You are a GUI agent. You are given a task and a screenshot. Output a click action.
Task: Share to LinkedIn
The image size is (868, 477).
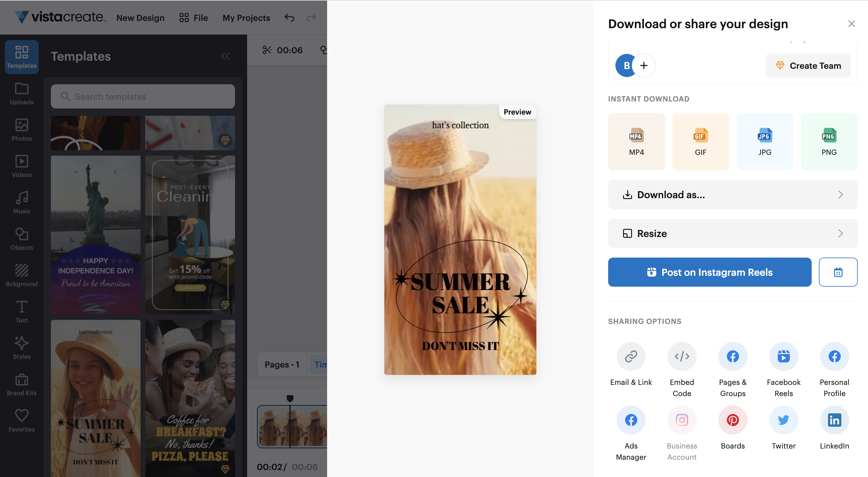tap(834, 427)
